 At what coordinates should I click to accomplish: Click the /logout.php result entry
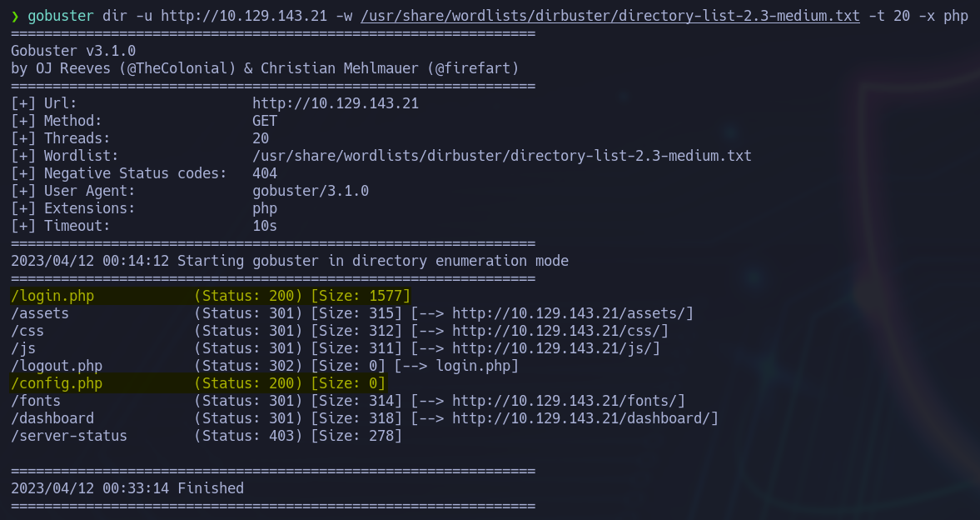click(57, 366)
